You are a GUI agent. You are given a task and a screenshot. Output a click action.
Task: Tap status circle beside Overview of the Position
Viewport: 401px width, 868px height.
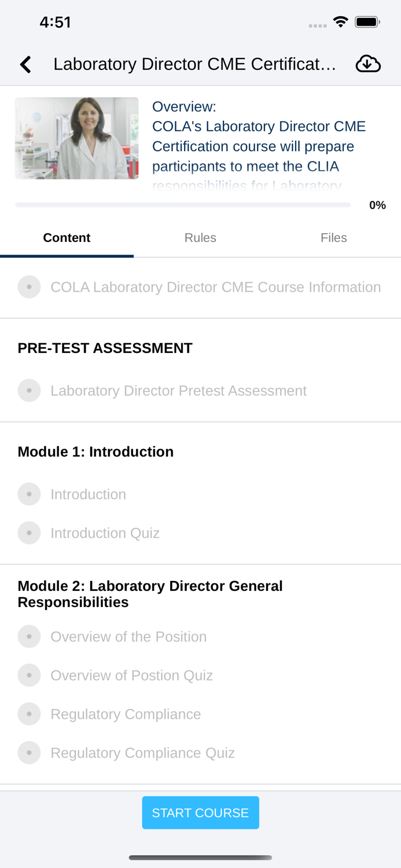pyautogui.click(x=29, y=637)
